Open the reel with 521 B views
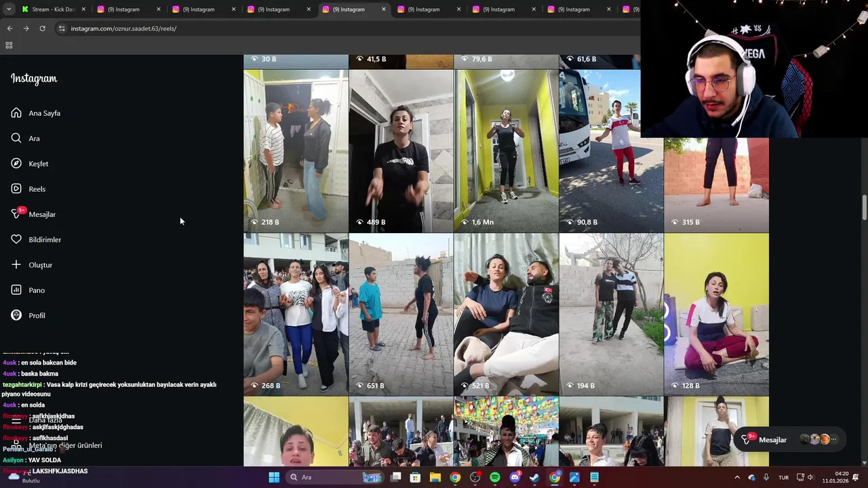The image size is (868, 488). (506, 314)
